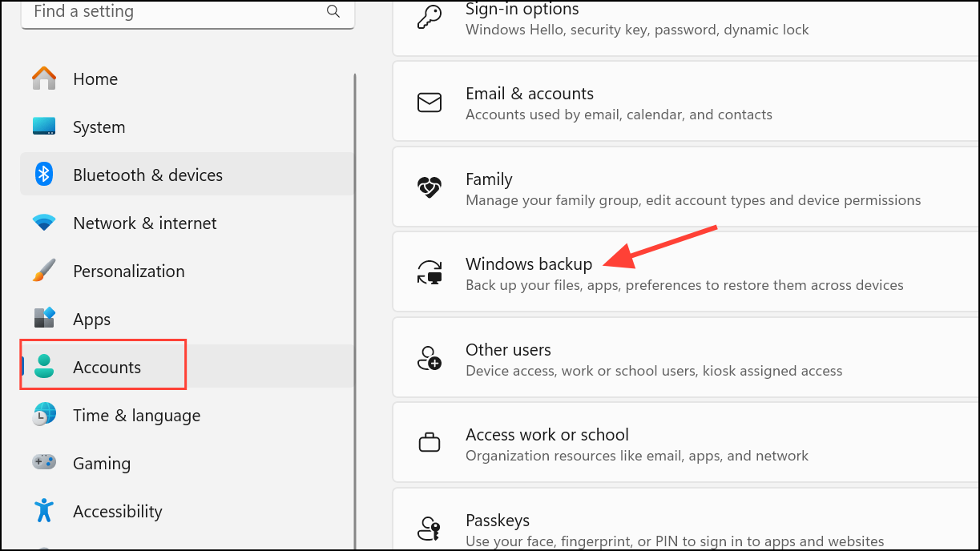980x551 pixels.
Task: Click the Time & language clock icon
Action: pyautogui.click(x=43, y=415)
